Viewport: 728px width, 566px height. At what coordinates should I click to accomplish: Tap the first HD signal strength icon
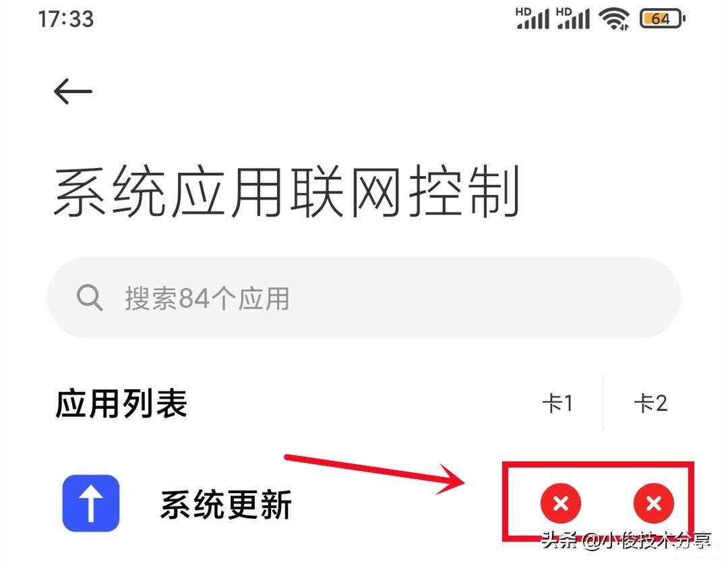pyautogui.click(x=532, y=19)
